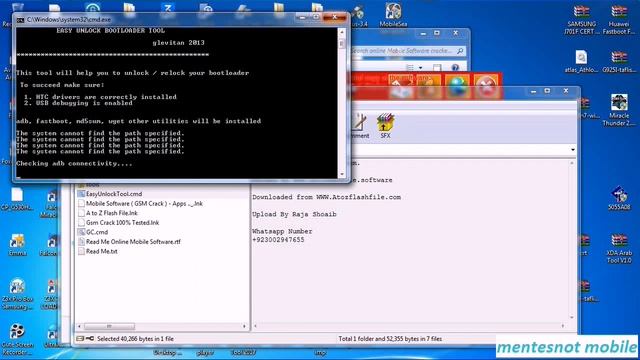Select Read Me.txt in the file list
The height and width of the screenshot is (360, 640).
[x=98, y=251]
